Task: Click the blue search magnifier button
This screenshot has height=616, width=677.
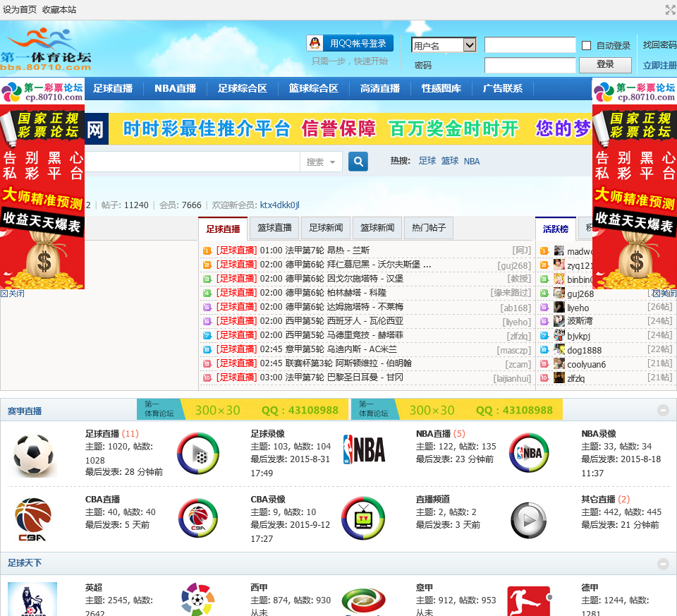Action: [x=358, y=162]
